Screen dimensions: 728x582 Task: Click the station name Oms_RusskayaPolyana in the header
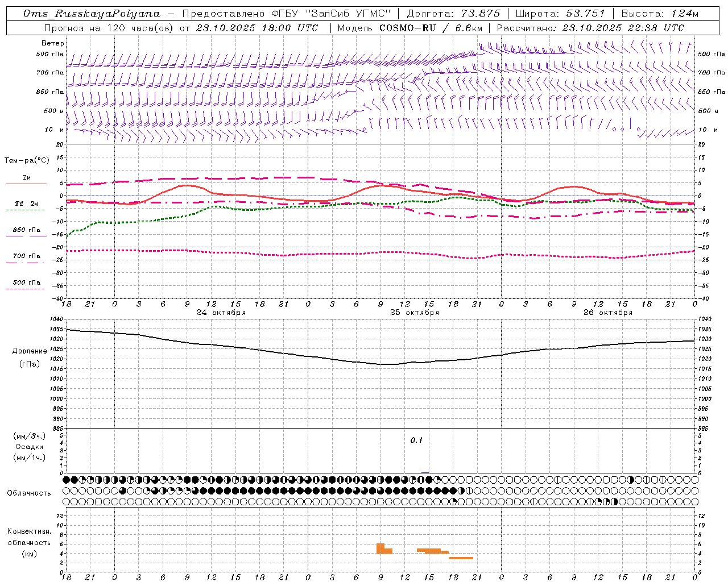92,14
